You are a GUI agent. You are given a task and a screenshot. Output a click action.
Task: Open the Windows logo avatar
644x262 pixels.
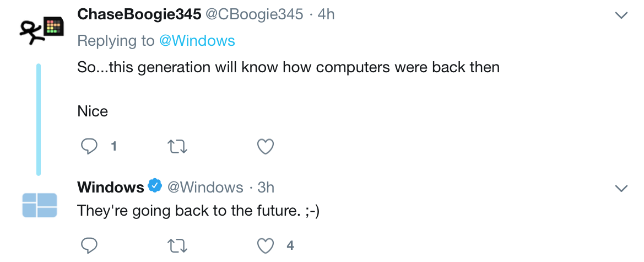[40, 205]
